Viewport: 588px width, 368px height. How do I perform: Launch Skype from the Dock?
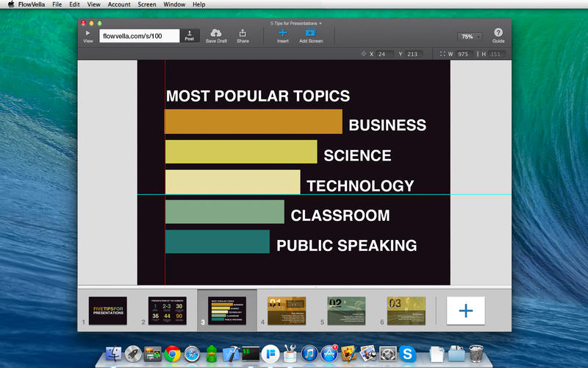[x=407, y=354]
